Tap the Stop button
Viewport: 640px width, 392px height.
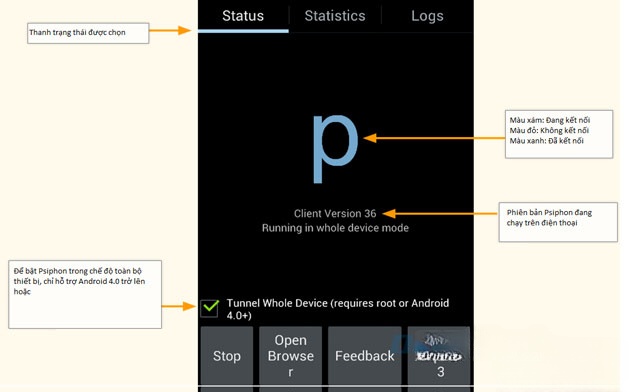tap(227, 356)
